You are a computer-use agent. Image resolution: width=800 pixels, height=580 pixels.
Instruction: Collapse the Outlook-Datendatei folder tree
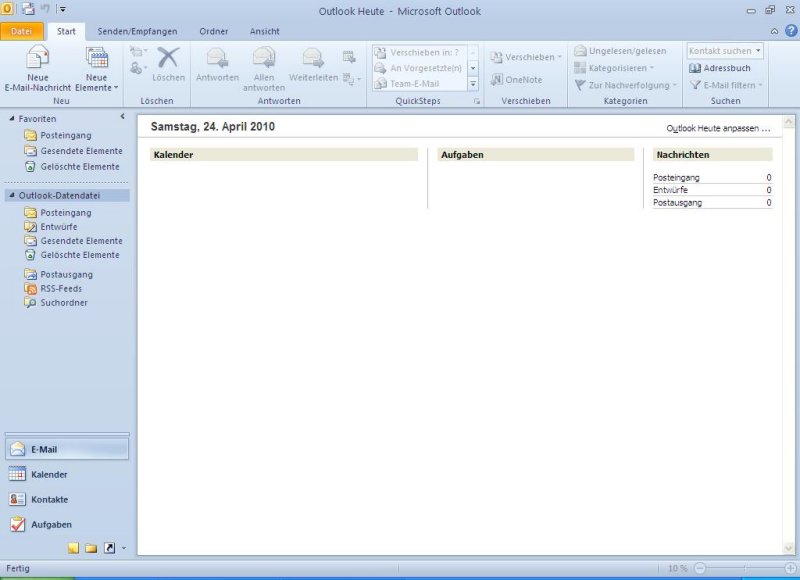coord(11,196)
